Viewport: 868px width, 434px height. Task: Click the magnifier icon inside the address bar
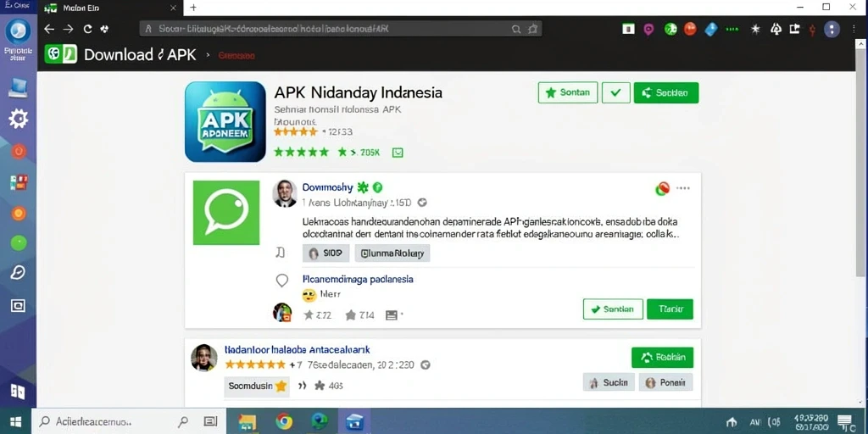coord(516,29)
